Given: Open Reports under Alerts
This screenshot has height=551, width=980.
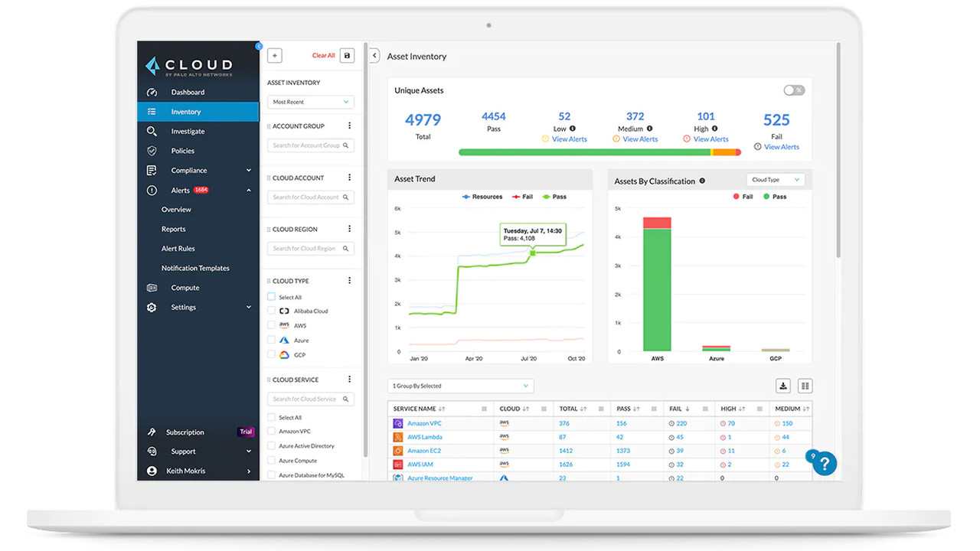Looking at the screenshot, I should (174, 229).
